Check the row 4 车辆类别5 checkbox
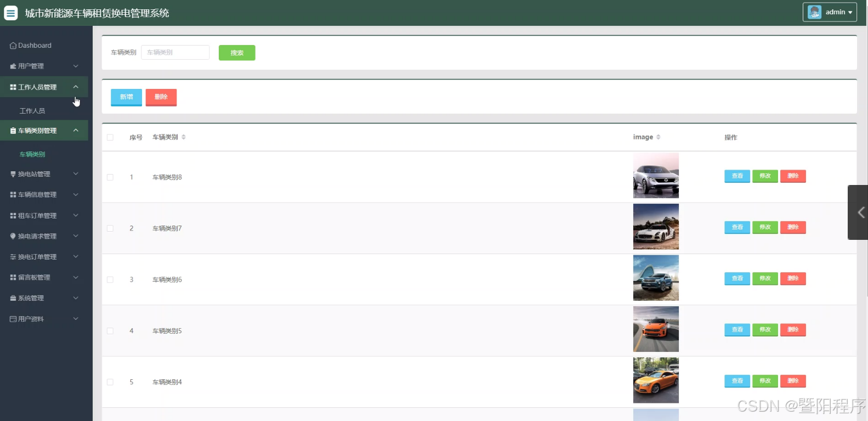The image size is (868, 421). tap(110, 331)
